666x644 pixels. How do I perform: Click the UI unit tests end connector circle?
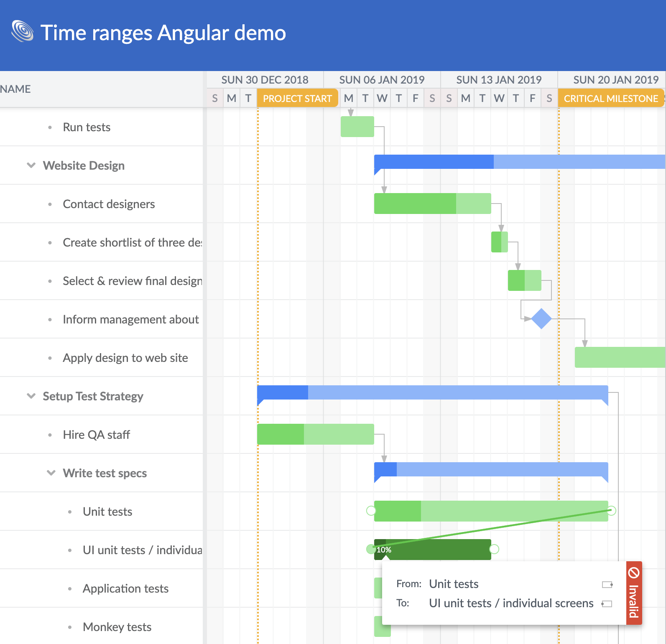point(494,549)
